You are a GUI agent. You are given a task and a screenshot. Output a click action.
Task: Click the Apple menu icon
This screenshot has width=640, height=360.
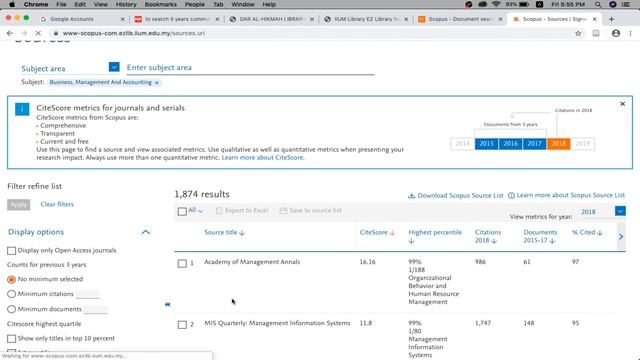12,4
